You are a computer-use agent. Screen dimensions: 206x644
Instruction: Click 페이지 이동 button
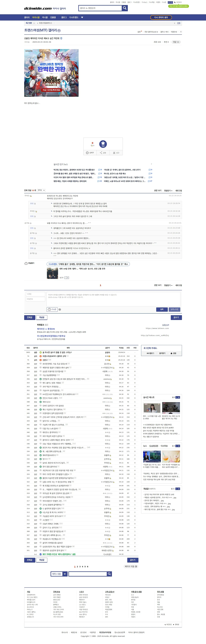coord(131,566)
